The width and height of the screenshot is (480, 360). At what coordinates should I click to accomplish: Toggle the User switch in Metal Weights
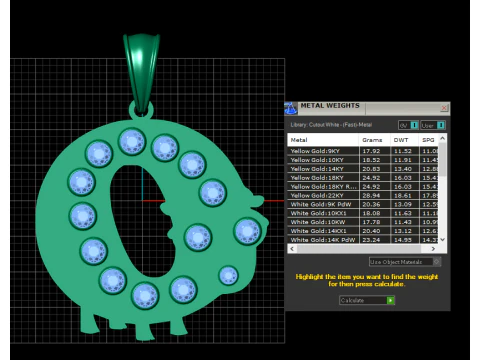pyautogui.click(x=433, y=125)
